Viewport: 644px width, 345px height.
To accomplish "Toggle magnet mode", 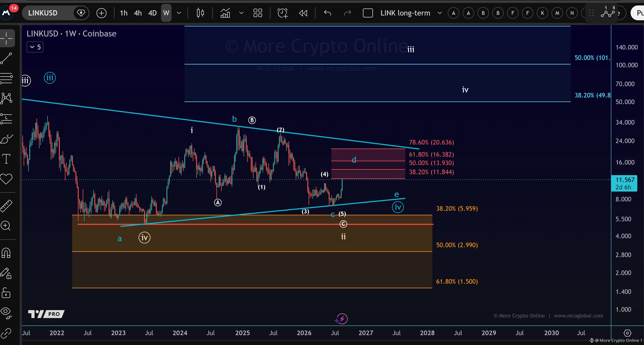I will (x=6, y=253).
